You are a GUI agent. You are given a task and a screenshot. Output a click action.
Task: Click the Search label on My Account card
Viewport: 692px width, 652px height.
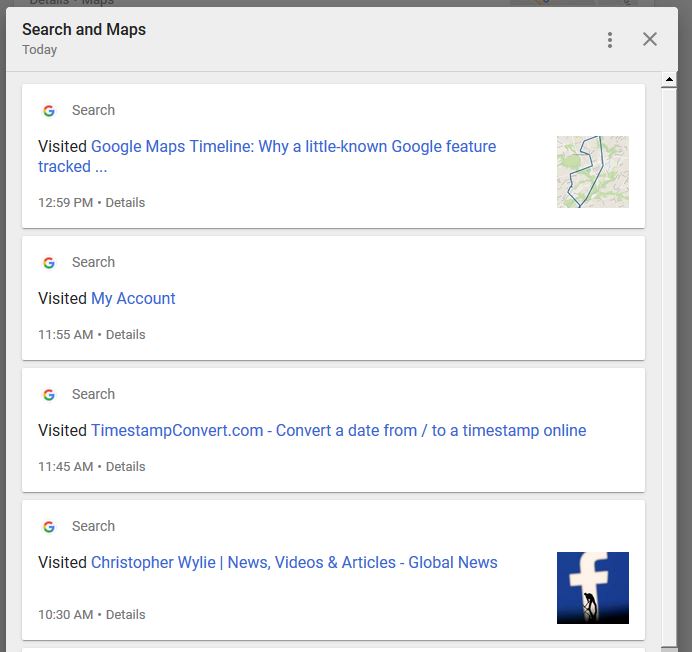93,263
